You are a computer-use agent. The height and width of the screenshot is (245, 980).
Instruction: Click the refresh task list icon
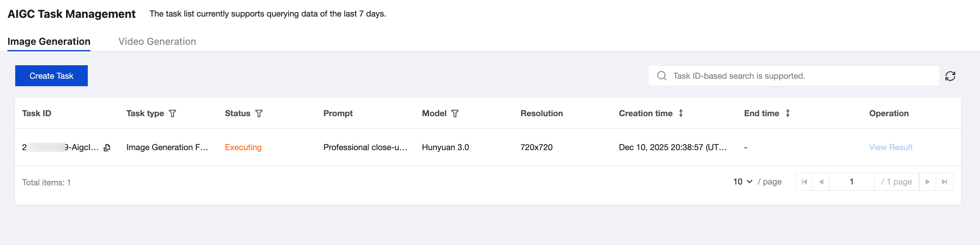tap(950, 76)
